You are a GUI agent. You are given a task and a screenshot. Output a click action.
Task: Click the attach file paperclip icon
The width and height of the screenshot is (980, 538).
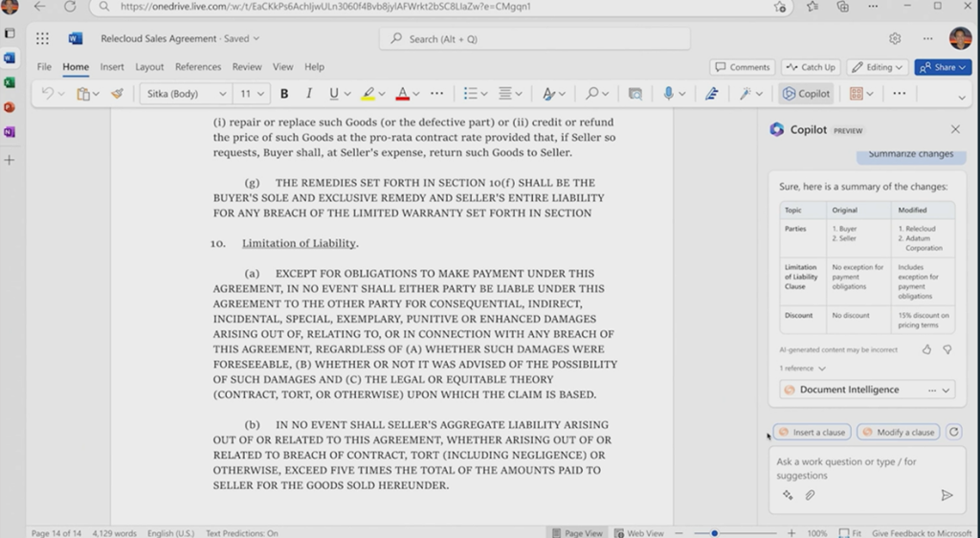[810, 495]
